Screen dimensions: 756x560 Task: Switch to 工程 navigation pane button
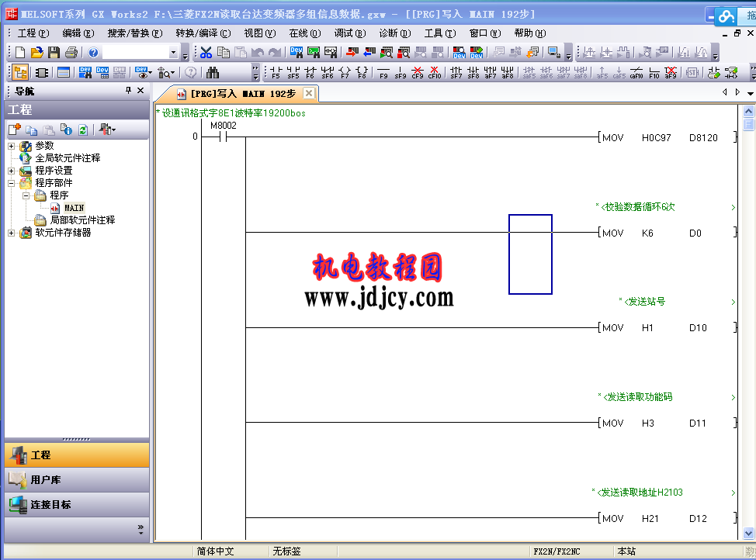tap(77, 455)
